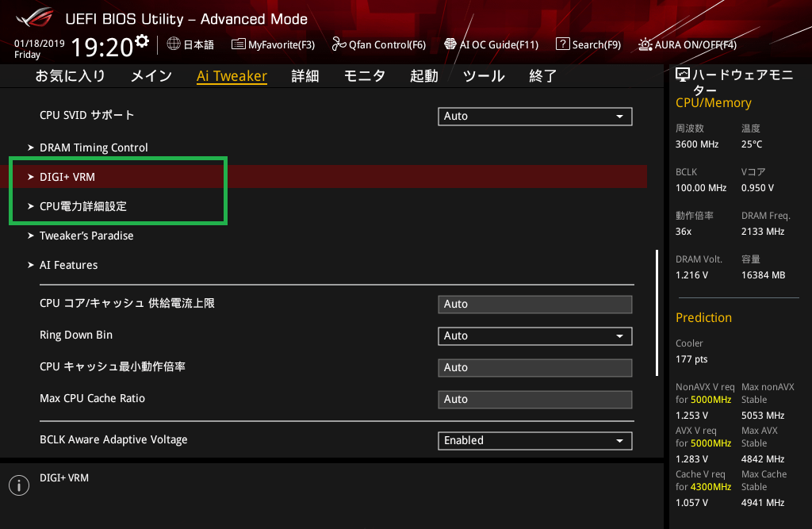812x529 pixels.
Task: Click the Prediction heading
Action: tap(704, 317)
